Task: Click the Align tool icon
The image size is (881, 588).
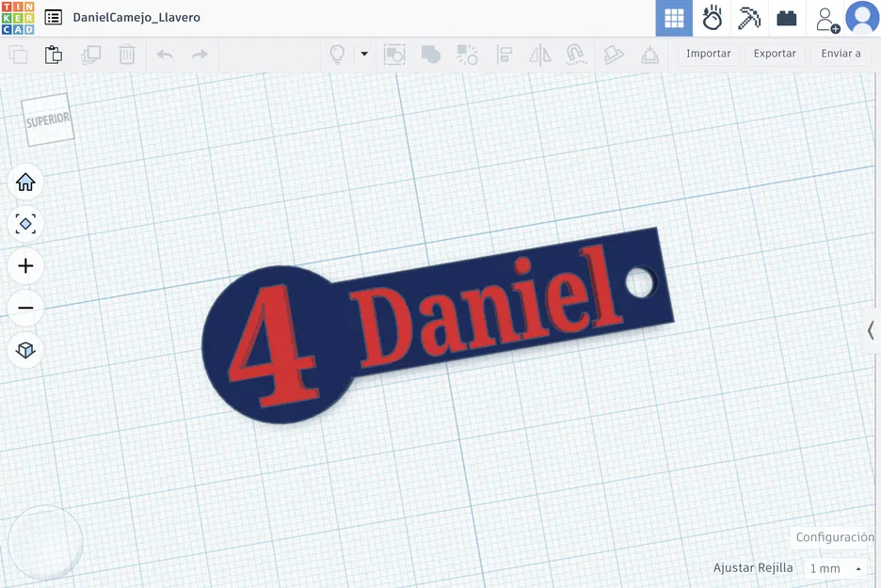Action: 504,55
